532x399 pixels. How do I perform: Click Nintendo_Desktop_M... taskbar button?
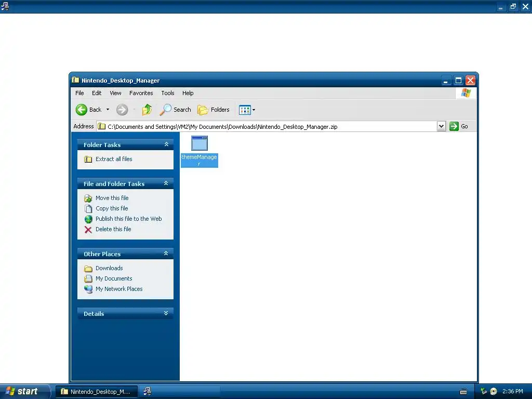click(x=96, y=392)
